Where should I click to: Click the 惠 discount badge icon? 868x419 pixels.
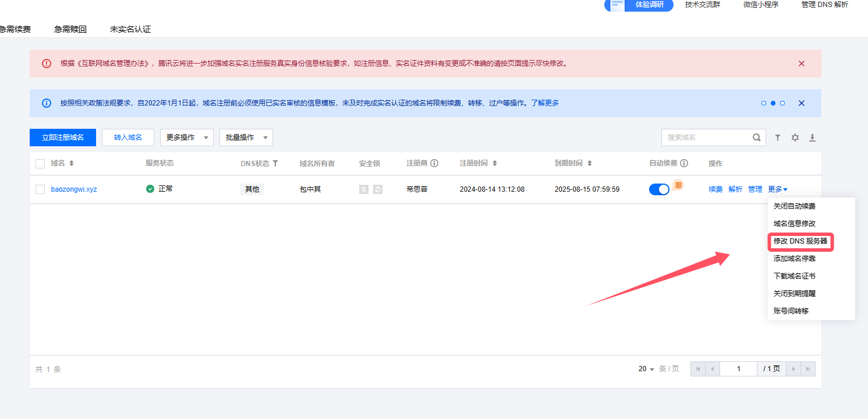(x=678, y=185)
